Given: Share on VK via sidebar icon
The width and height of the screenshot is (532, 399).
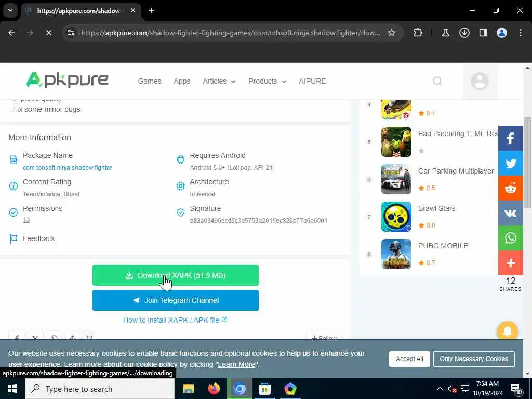Looking at the screenshot, I should [510, 213].
